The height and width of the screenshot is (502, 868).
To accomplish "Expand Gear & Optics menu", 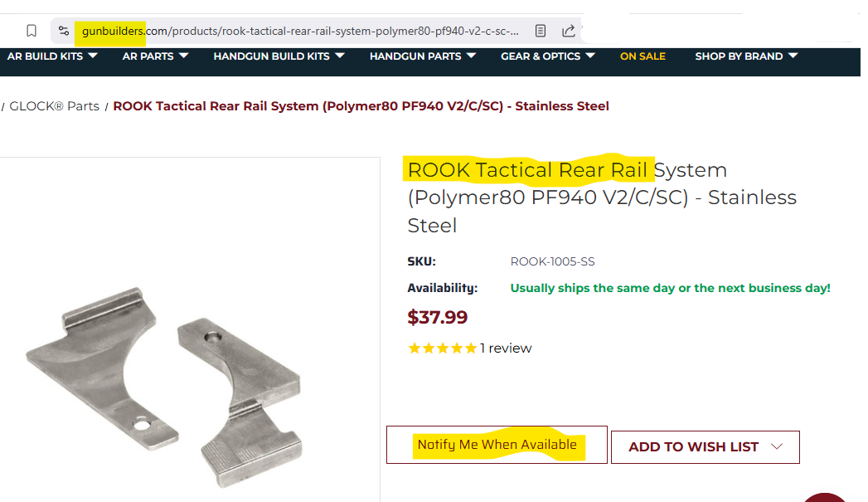I will 548,56.
